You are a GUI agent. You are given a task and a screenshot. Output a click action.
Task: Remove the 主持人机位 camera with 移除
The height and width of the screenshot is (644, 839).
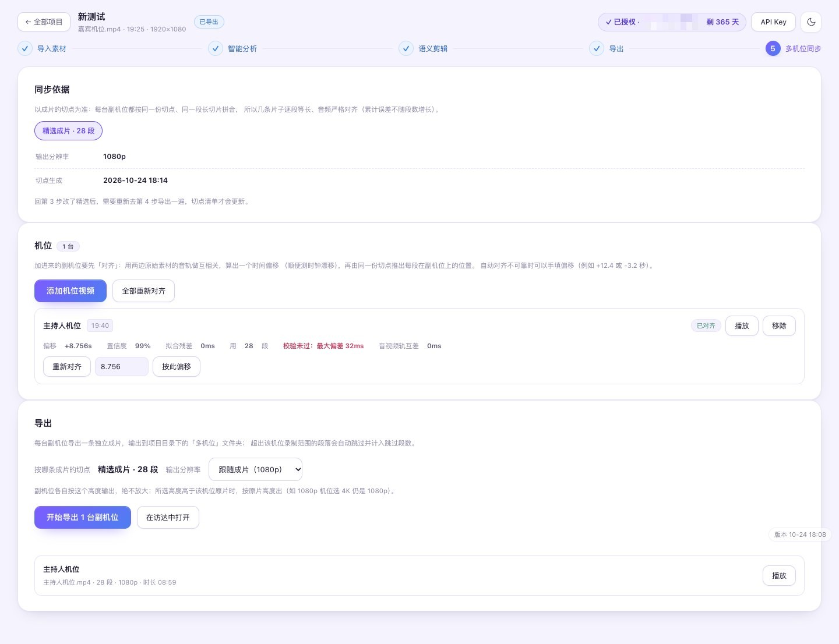779,326
